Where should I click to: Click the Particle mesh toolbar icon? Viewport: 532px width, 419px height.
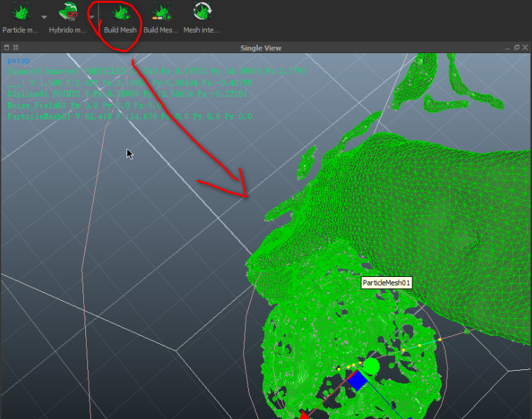pyautogui.click(x=20, y=12)
